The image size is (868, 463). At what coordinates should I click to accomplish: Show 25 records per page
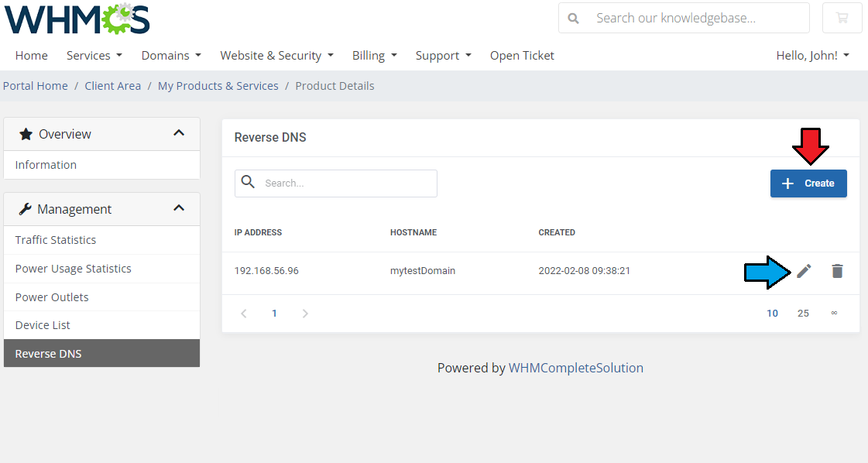pyautogui.click(x=803, y=314)
